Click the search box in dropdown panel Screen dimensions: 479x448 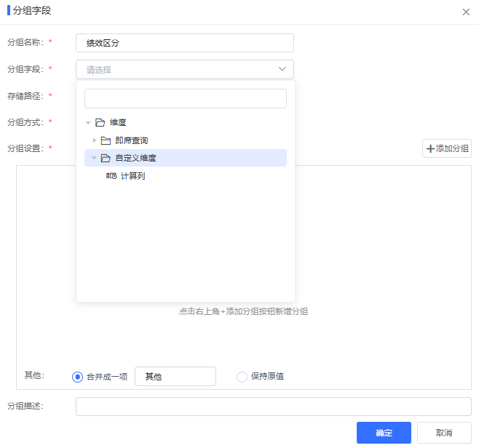[186, 99]
